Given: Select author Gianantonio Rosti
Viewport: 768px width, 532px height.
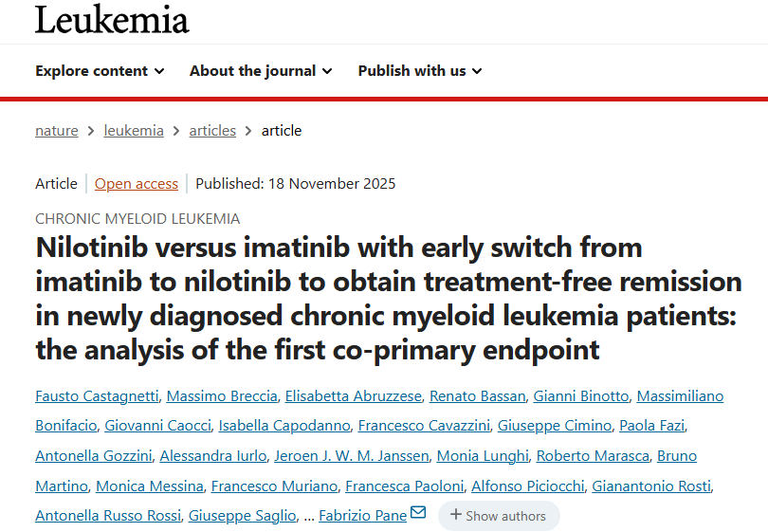Looking at the screenshot, I should coord(650,486).
